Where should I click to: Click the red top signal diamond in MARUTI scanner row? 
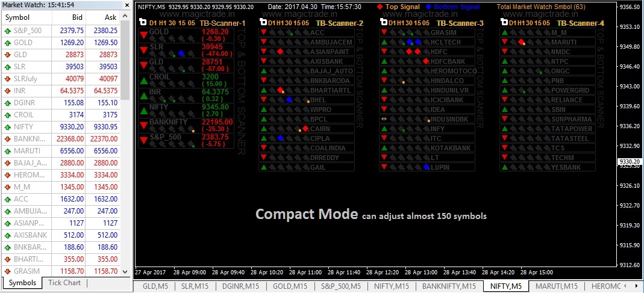point(521,42)
